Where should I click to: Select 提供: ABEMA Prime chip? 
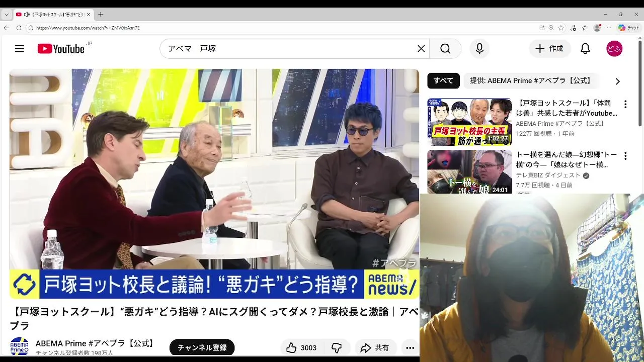[530, 80]
